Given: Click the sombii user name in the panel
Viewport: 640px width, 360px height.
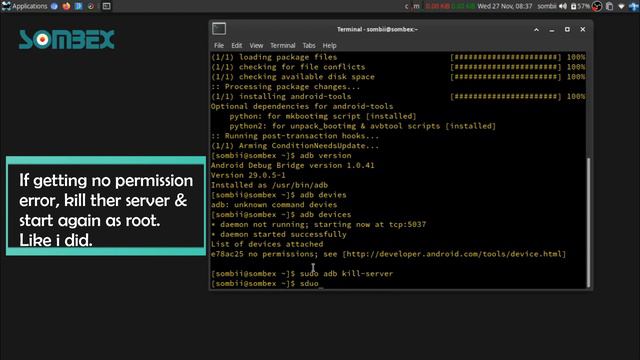Looking at the screenshot, I should coord(547,6).
